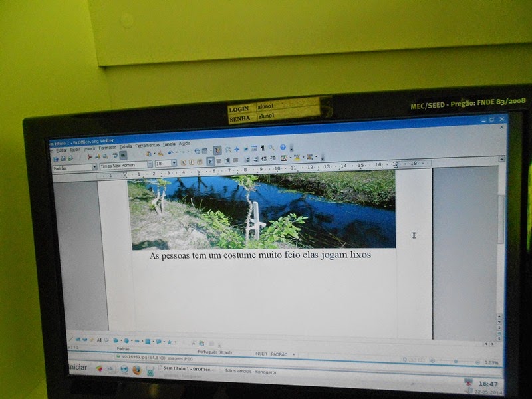Select the Stars shape tool
This screenshot has height=399, width=532.
170,342
